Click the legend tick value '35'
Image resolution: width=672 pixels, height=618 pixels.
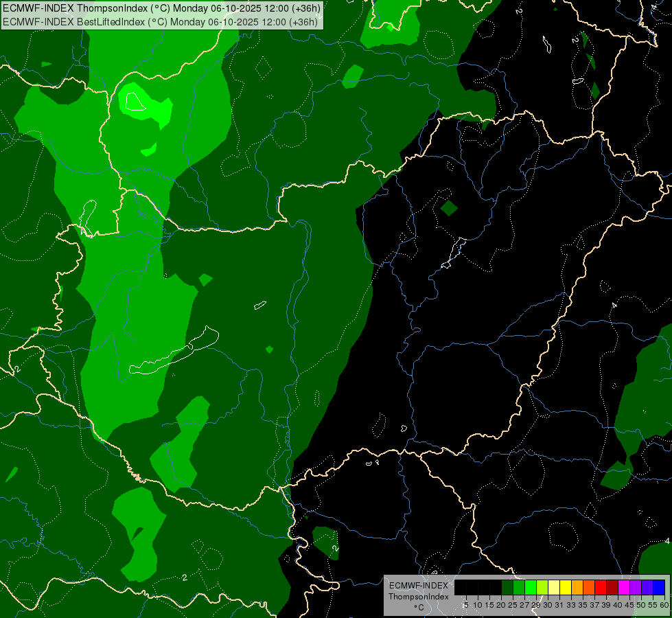point(583,605)
